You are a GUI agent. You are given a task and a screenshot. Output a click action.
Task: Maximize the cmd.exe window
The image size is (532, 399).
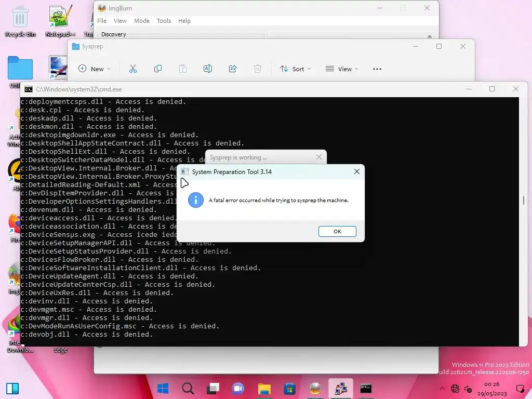pyautogui.click(x=492, y=89)
